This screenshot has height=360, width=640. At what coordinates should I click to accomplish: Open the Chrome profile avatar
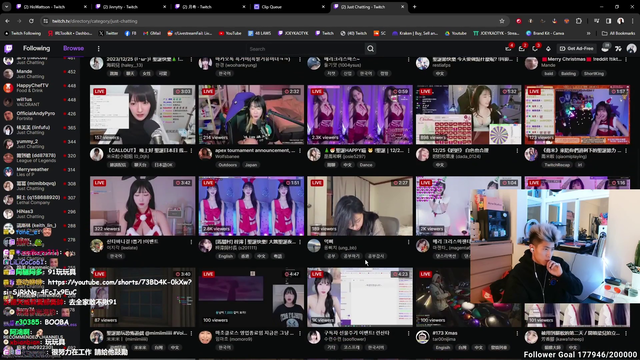[620, 21]
